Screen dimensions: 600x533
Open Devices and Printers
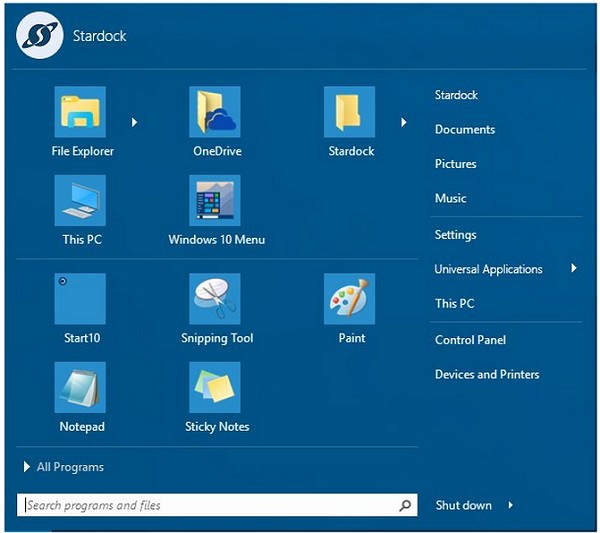(487, 374)
